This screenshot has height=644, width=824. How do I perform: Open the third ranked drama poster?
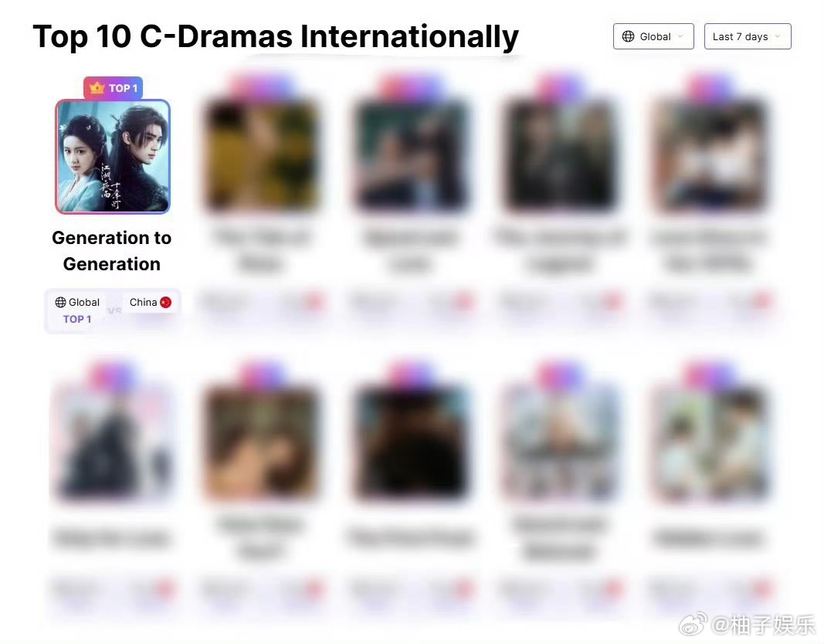tap(411, 155)
